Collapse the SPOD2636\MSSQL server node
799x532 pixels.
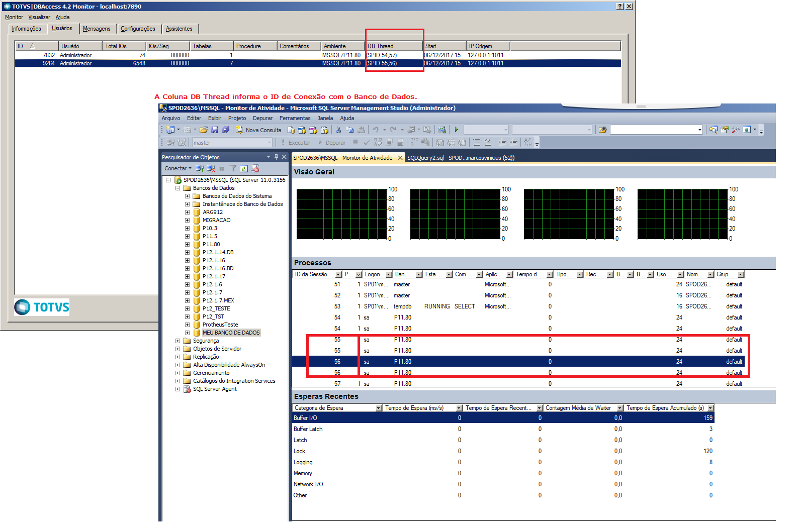pos(168,180)
